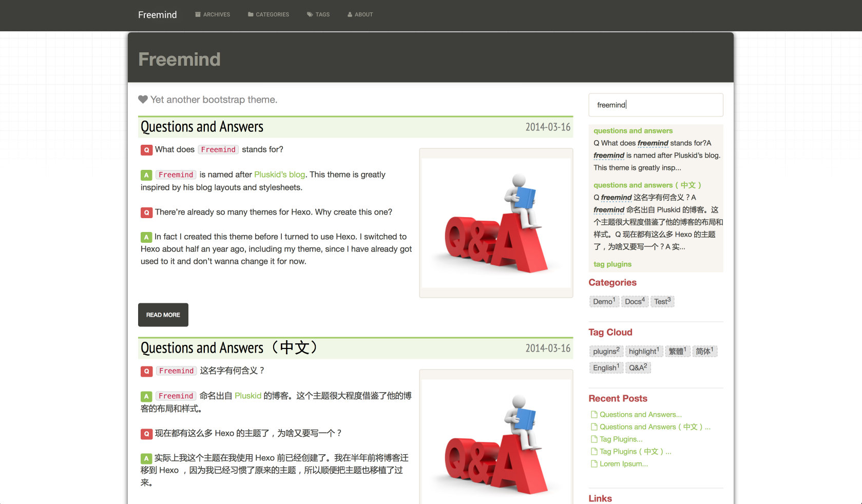Open the Test category
This screenshot has height=504, width=862.
(x=662, y=301)
